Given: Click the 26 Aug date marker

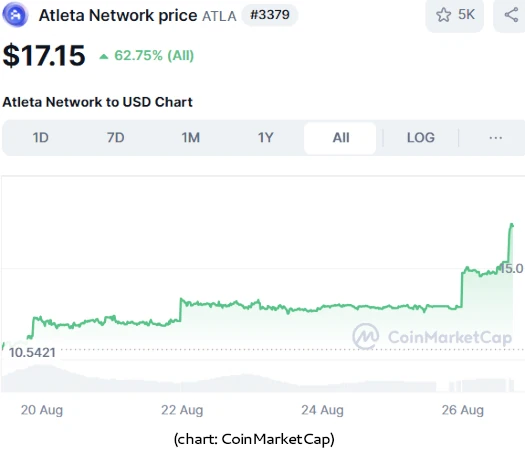Looking at the screenshot, I should click(x=463, y=410).
